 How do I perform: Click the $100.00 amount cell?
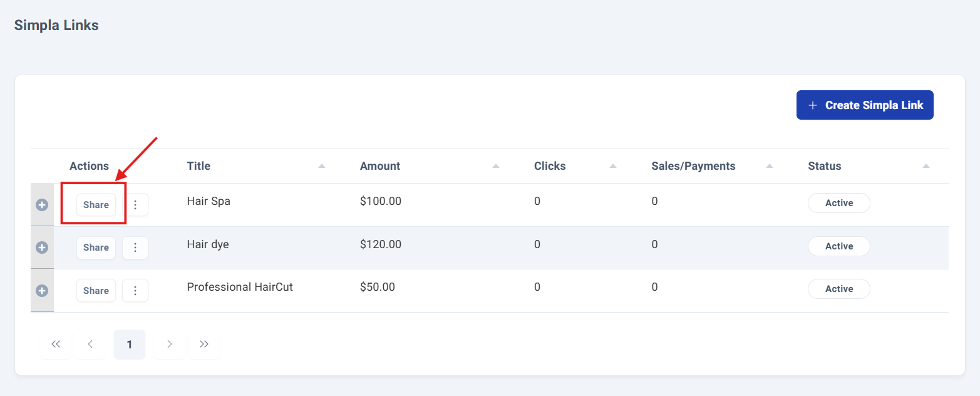click(381, 202)
